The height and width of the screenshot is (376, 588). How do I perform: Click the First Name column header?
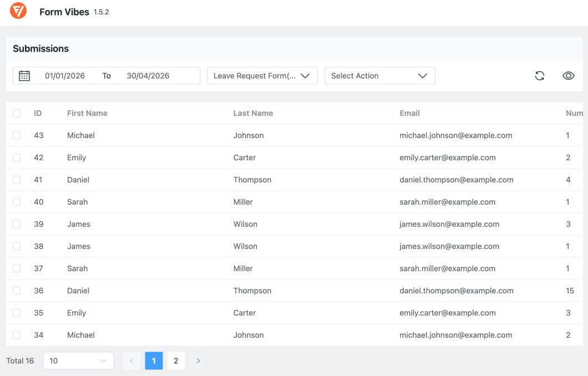[87, 113]
